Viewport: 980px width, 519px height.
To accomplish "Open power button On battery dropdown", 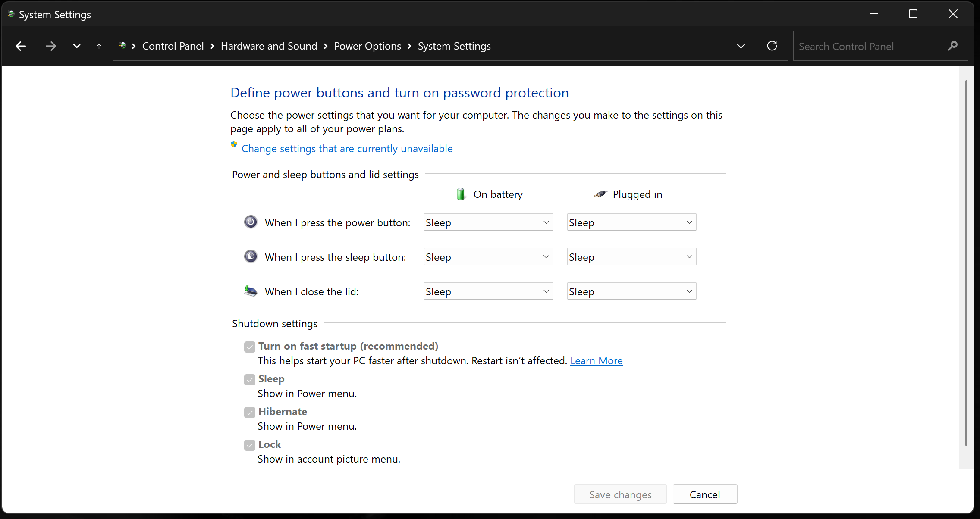I will 488,222.
